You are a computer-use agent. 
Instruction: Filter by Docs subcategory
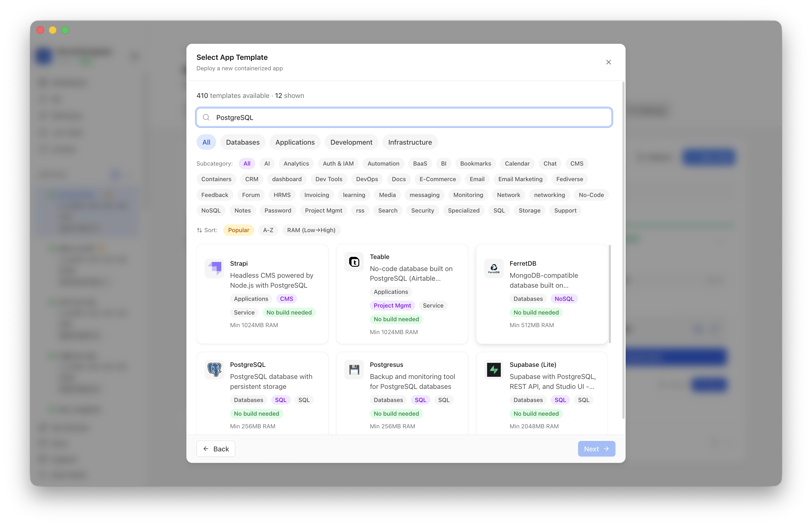pos(398,179)
